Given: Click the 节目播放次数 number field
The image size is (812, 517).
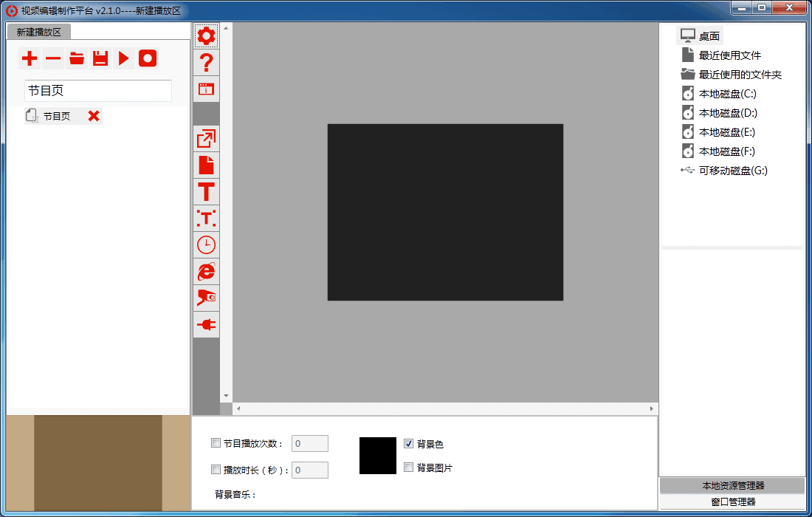Looking at the screenshot, I should (310, 443).
